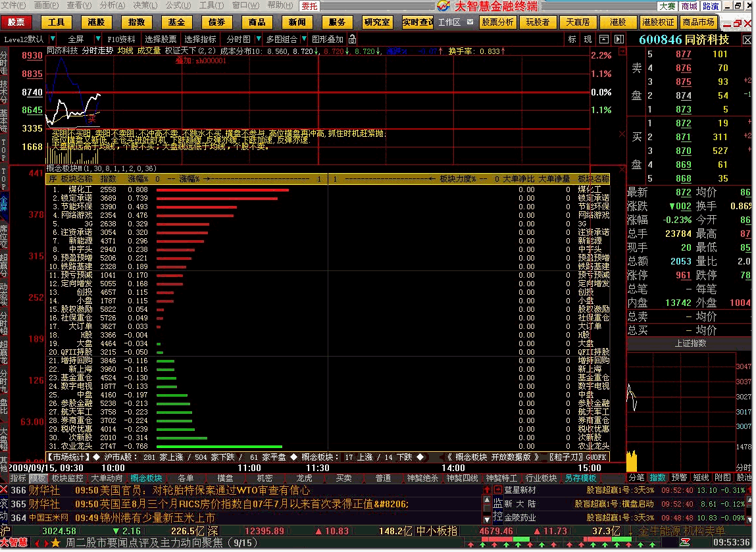The image size is (756, 552).
Task: Click the yellow star icon in status bar
Action: (55, 543)
